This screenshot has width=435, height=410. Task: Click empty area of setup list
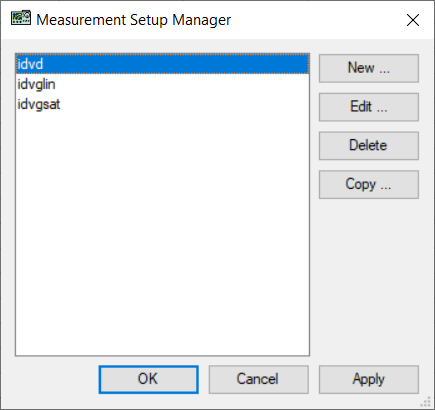tap(162, 233)
